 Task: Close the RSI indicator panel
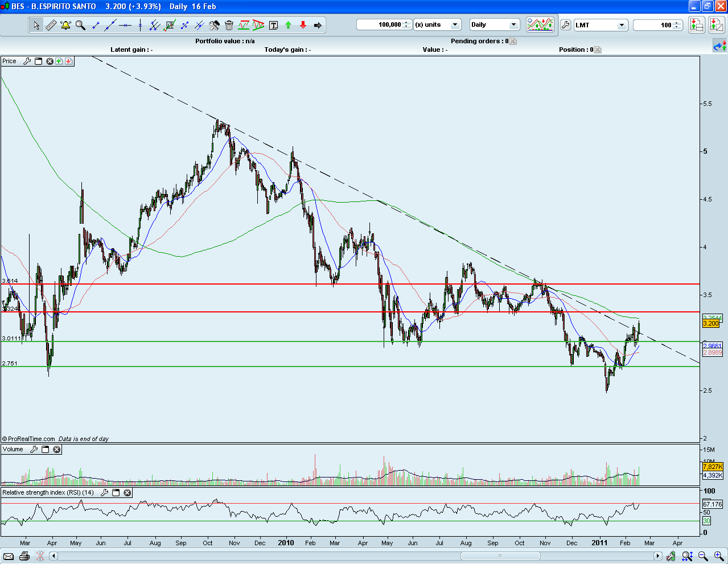127,492
